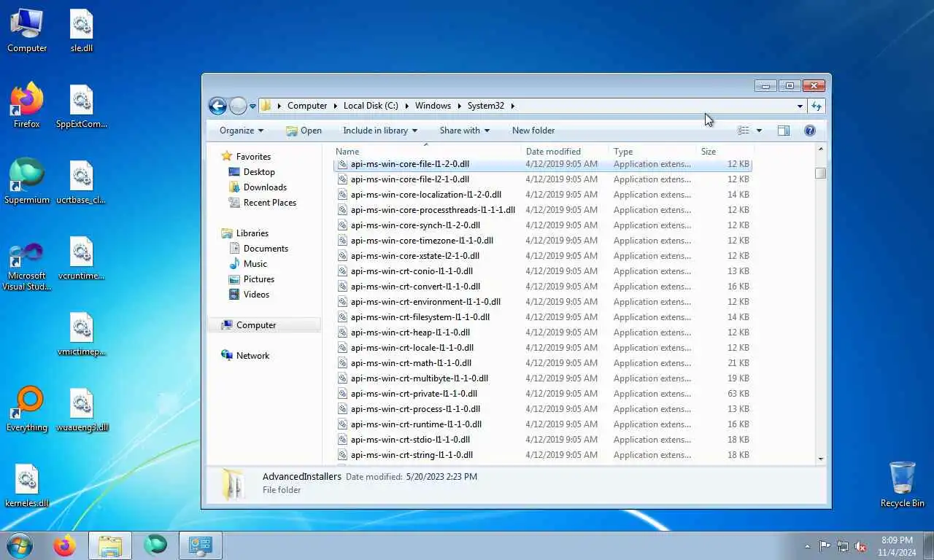Select Network in navigation pane
This screenshot has height=560, width=934.
click(252, 356)
